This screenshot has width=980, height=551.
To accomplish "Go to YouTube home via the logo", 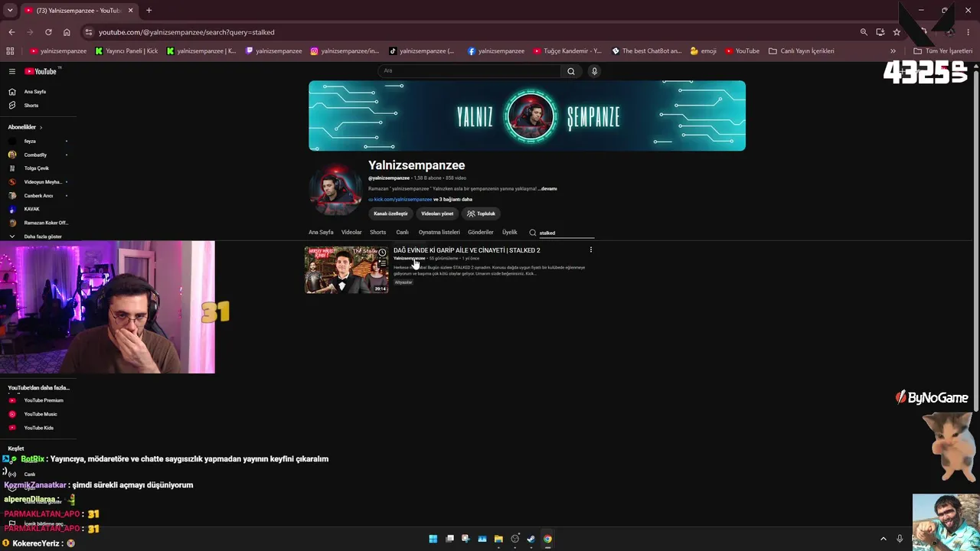I will (x=42, y=71).
